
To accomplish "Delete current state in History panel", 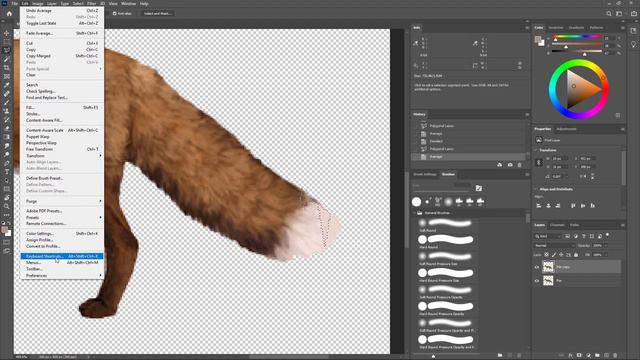I will tap(520, 165).
